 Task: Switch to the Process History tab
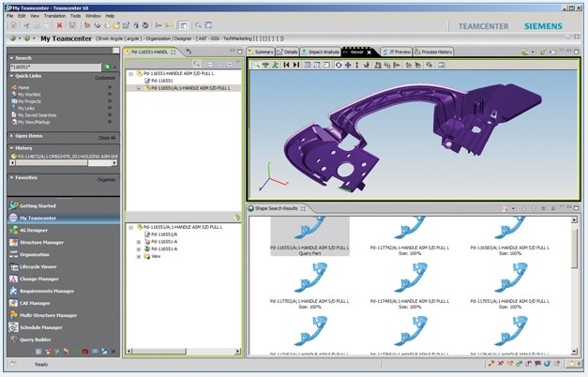pyautogui.click(x=433, y=53)
